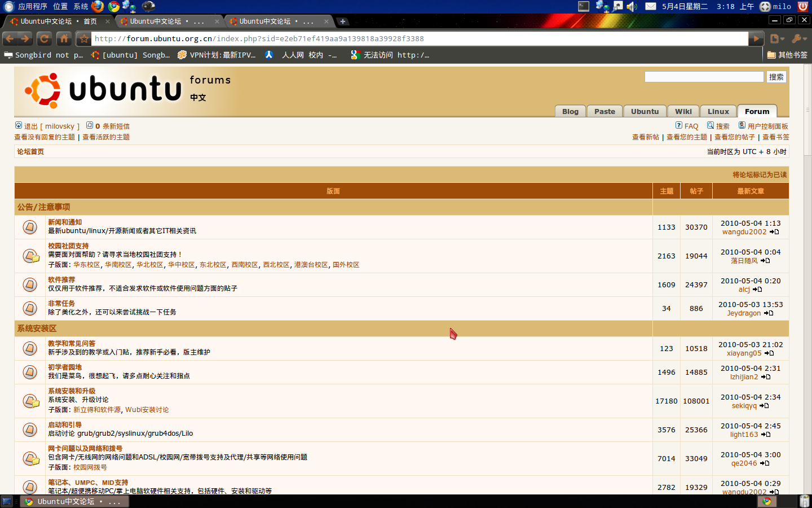812x508 pixels.
Task: Open the 新闻和通知 forum
Action: coord(65,222)
